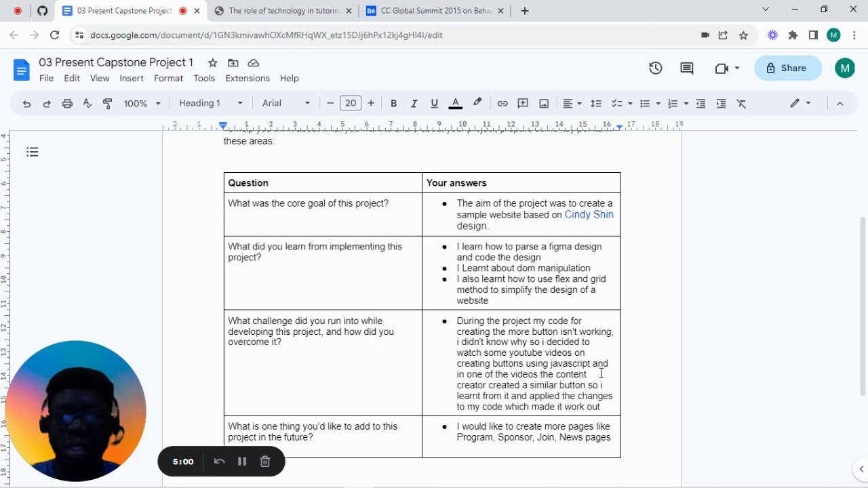The height and width of the screenshot is (488, 868).
Task: Open the Editing mode pencil dropdown
Action: pos(801,104)
